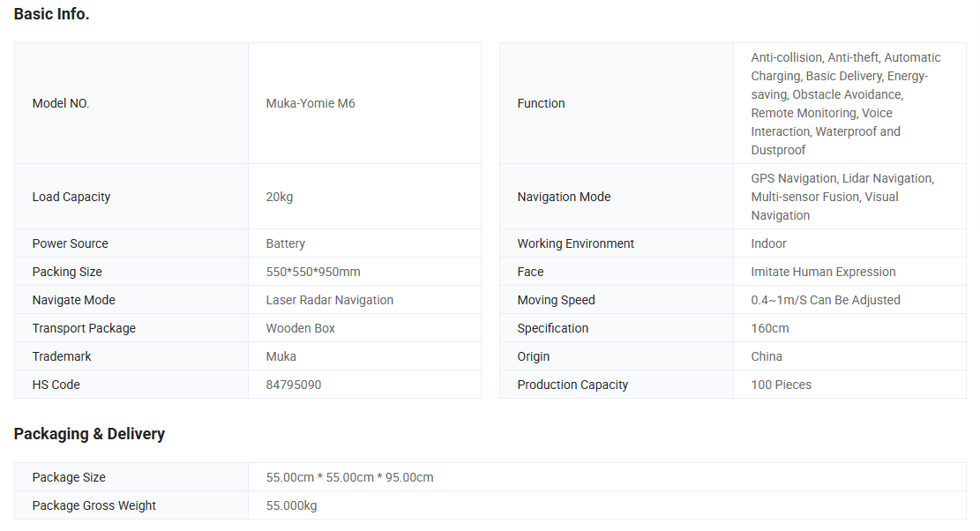Click the Navigation Mode row label
This screenshot has width=980, height=531.
tap(564, 197)
